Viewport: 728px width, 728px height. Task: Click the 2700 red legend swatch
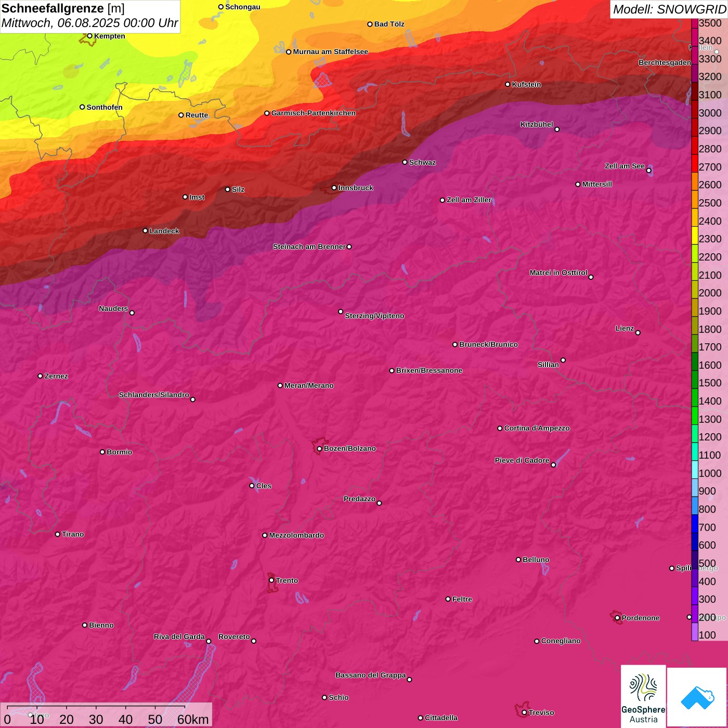[x=695, y=163]
